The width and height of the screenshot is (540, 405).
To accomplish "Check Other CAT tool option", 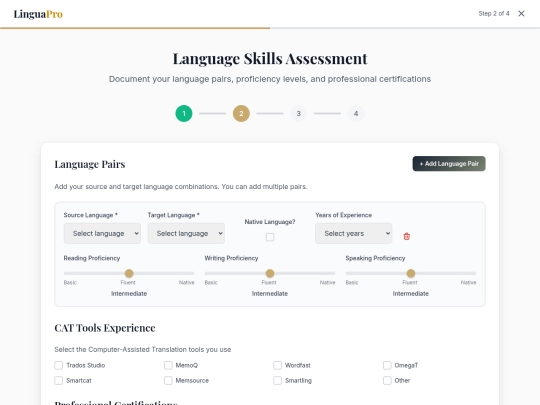I will [x=387, y=380].
